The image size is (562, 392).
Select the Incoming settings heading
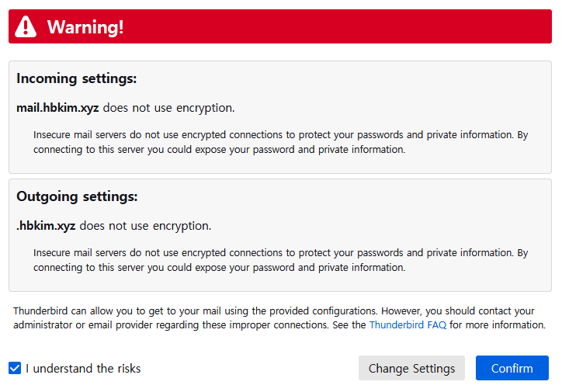click(x=76, y=78)
